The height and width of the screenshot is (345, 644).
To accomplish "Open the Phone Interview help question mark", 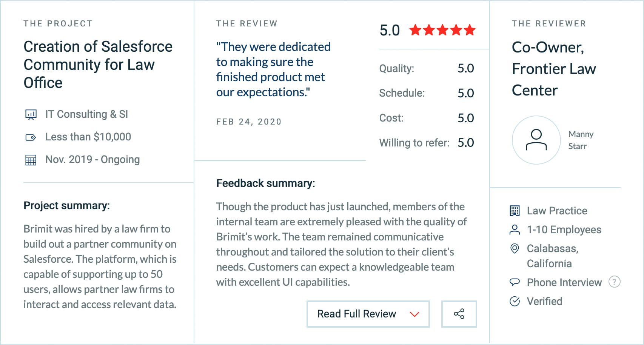I will click(614, 282).
